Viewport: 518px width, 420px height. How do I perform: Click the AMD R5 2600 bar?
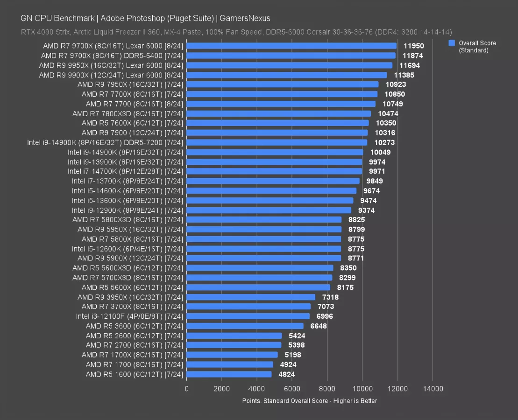click(234, 336)
